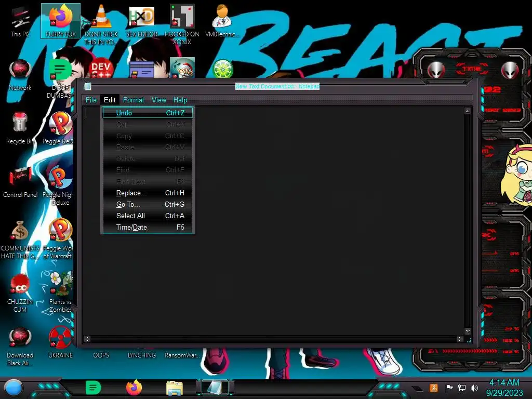Open the Recycle Bin icon
532x399 pixels.
click(x=20, y=128)
